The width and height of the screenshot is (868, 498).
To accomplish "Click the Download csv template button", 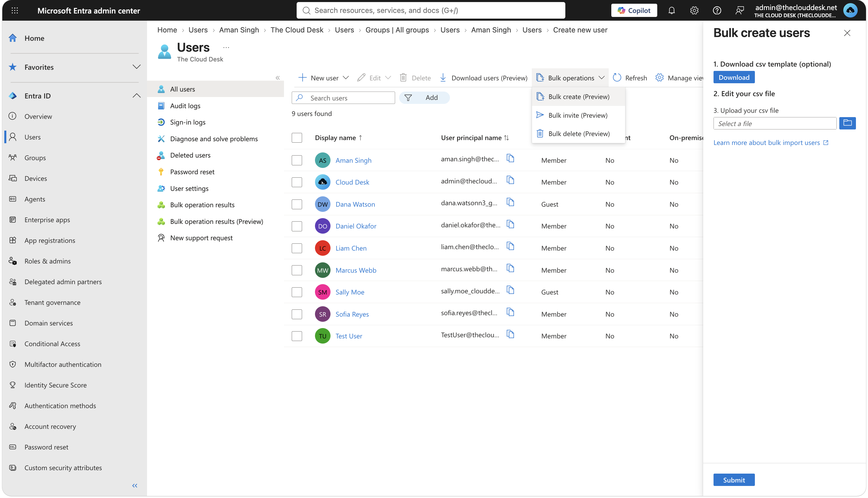I will click(734, 77).
